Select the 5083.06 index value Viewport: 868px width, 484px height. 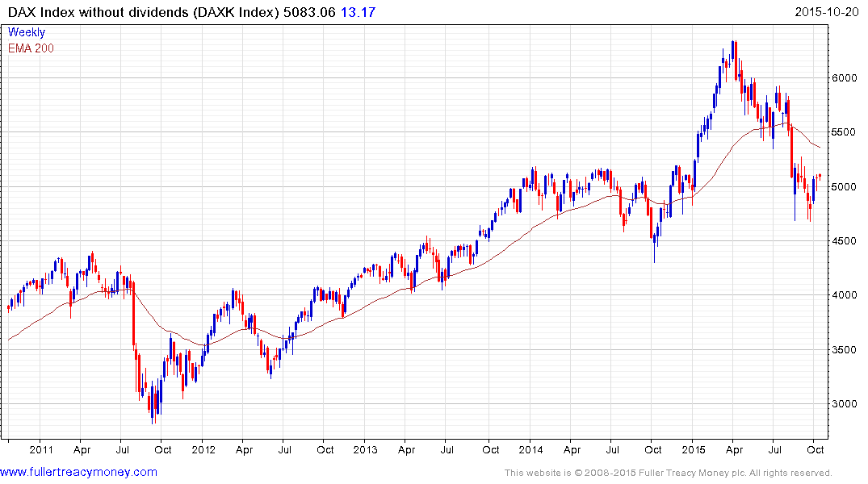click(309, 12)
